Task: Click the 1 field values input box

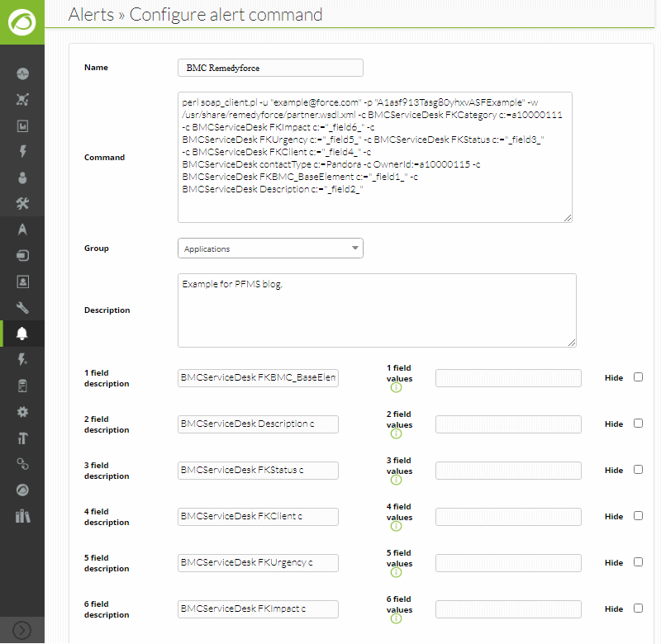Action: click(508, 378)
